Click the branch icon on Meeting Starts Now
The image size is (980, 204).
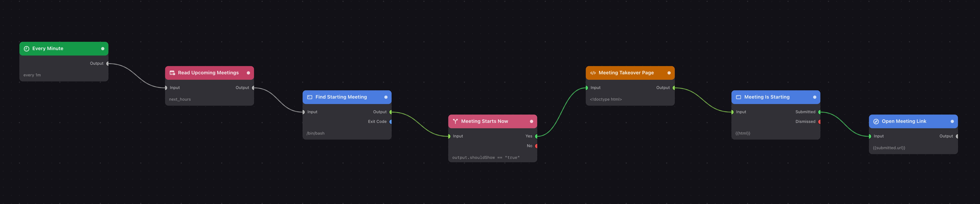(455, 122)
